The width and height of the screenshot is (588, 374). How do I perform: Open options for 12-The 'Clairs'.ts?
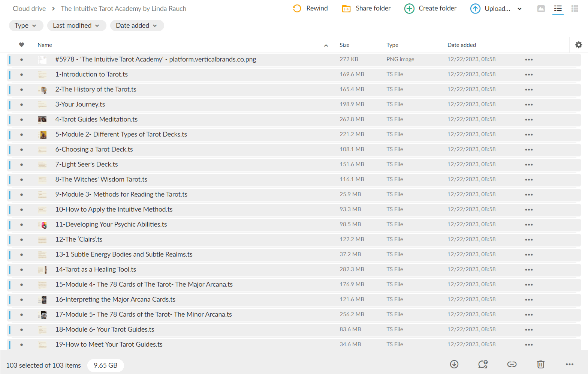529,240
